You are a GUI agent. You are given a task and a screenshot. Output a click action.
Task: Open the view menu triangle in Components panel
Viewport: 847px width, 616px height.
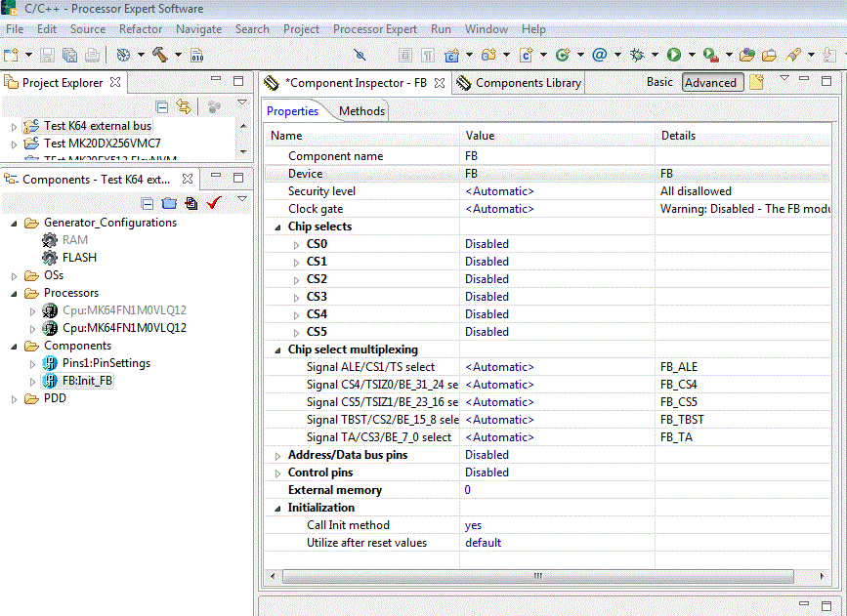[x=243, y=197]
